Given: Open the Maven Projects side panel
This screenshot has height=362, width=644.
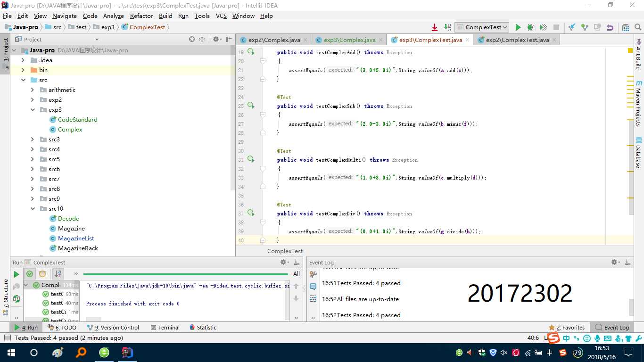Looking at the screenshot, I should 639,104.
